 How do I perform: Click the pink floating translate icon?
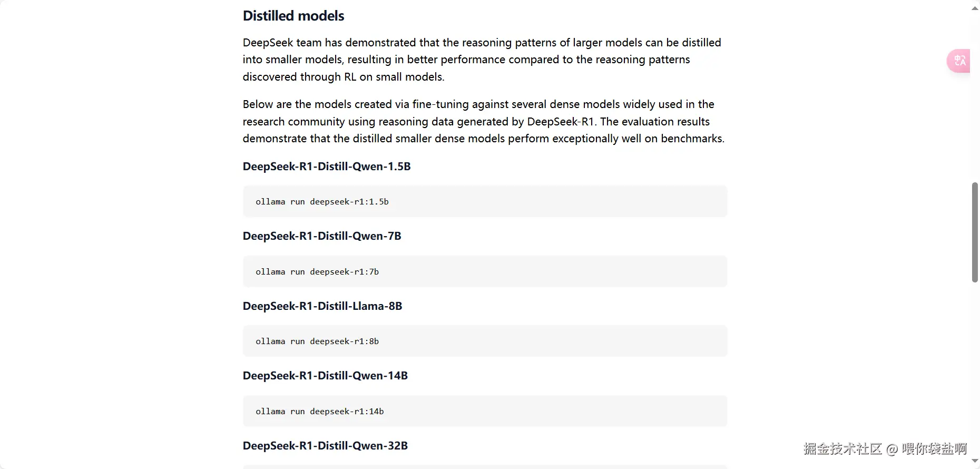(x=959, y=61)
